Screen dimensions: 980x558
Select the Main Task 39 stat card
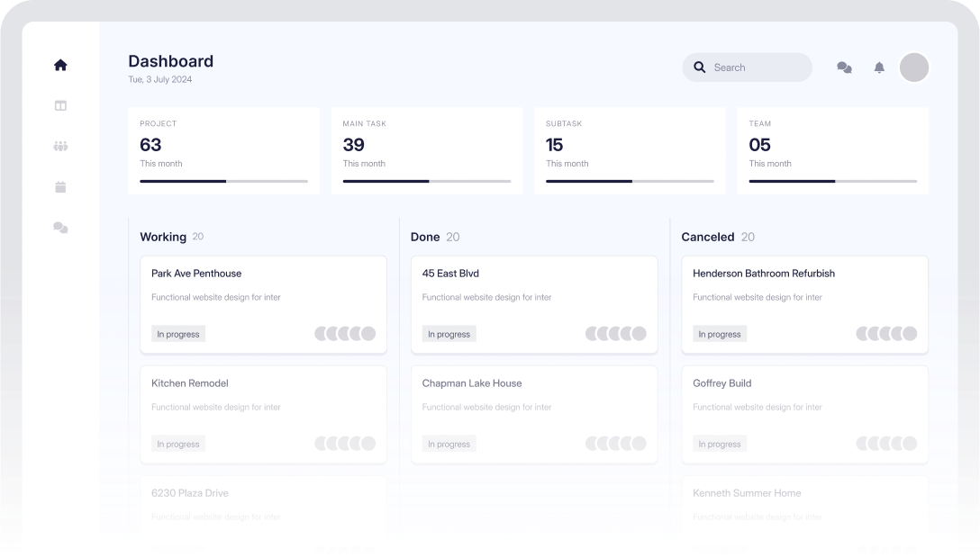click(427, 151)
